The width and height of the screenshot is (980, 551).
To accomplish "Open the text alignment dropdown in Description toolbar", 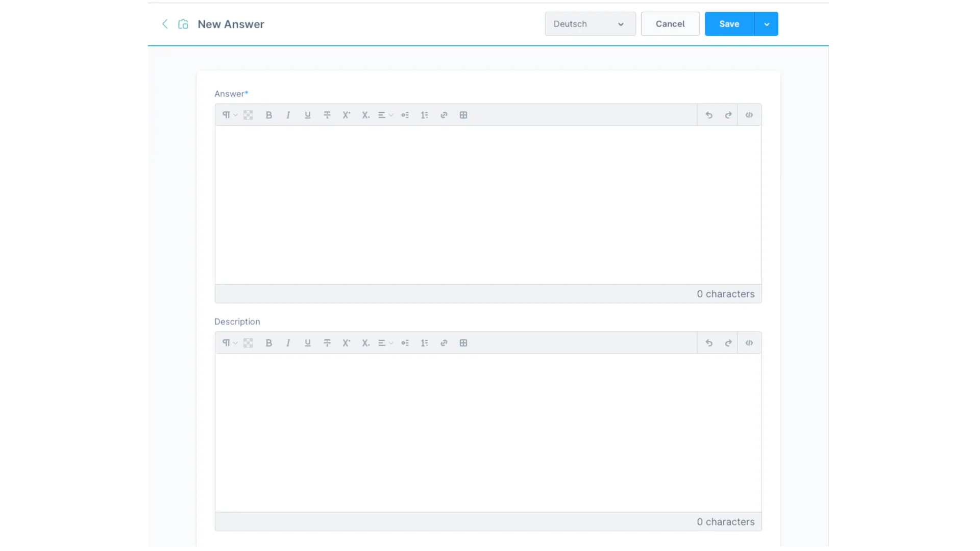I will [x=385, y=342].
